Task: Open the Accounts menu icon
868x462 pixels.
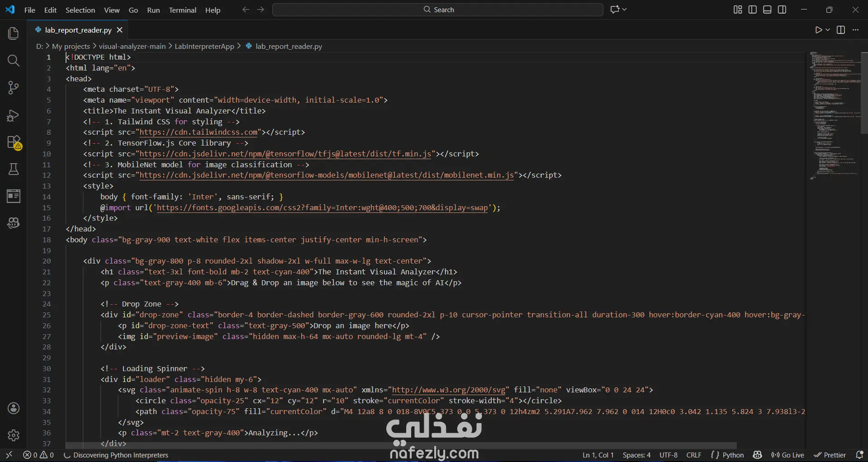Action: click(x=14, y=408)
